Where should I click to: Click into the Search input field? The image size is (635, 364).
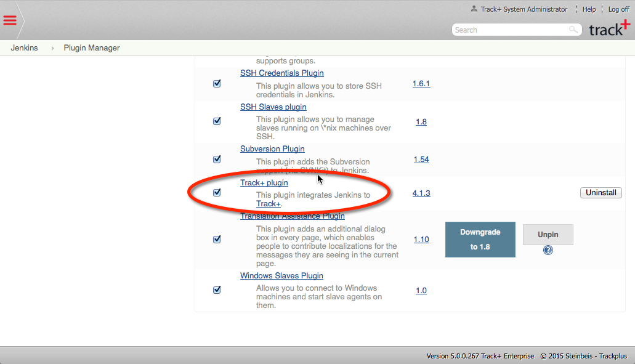tap(508, 30)
